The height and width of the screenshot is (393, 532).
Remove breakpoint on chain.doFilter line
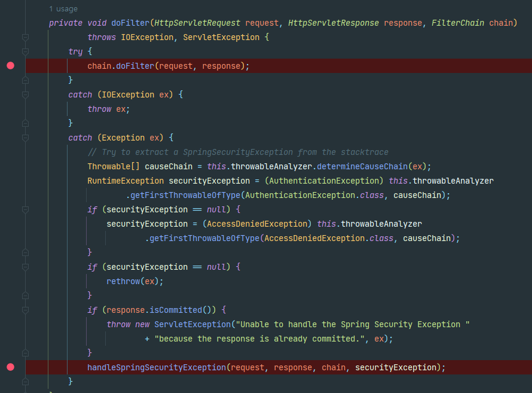(x=11, y=66)
